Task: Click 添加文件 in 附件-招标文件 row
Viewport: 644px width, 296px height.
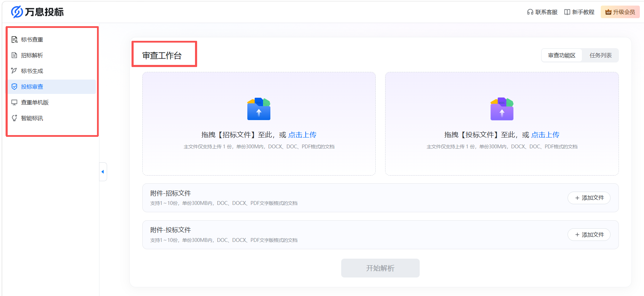Action: click(589, 198)
